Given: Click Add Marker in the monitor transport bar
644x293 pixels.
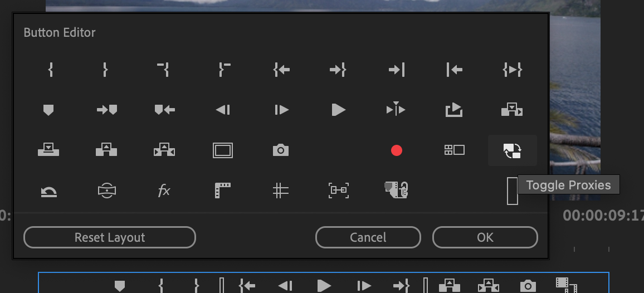Looking at the screenshot, I should (x=120, y=286).
